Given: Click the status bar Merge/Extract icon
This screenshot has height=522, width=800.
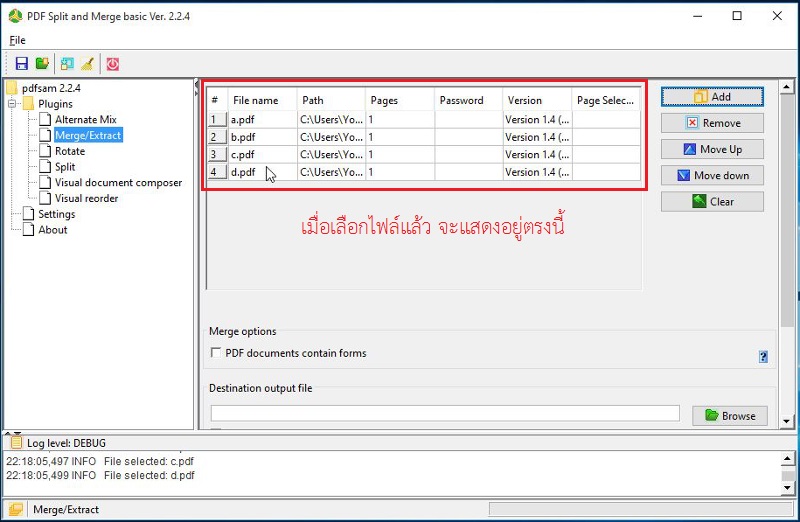Looking at the screenshot, I should [x=15, y=509].
